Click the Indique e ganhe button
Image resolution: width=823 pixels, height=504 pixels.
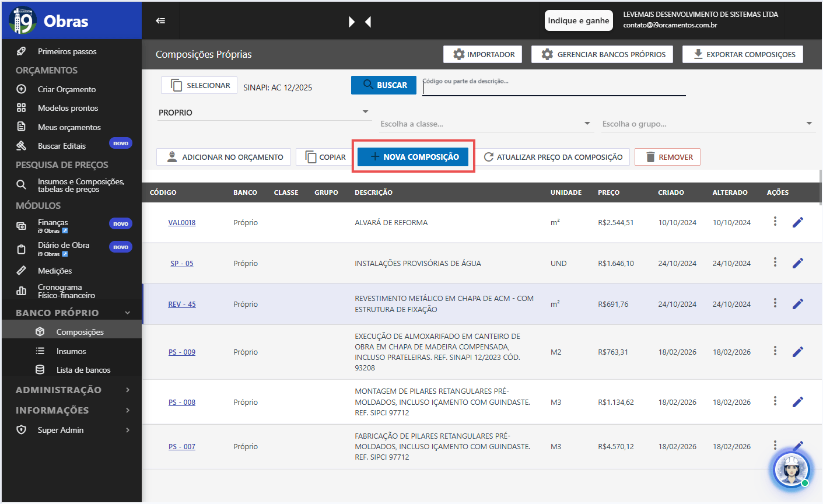[x=579, y=20]
